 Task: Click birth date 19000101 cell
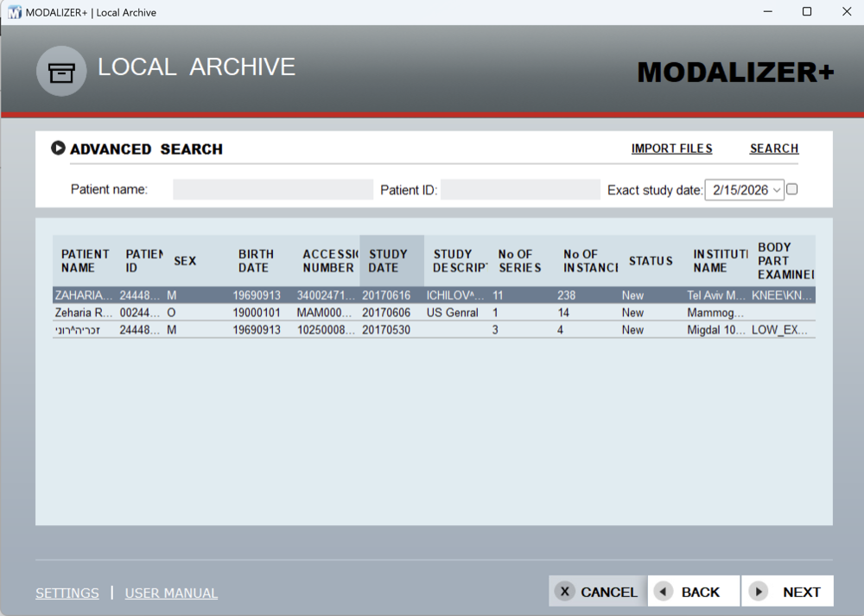point(257,313)
